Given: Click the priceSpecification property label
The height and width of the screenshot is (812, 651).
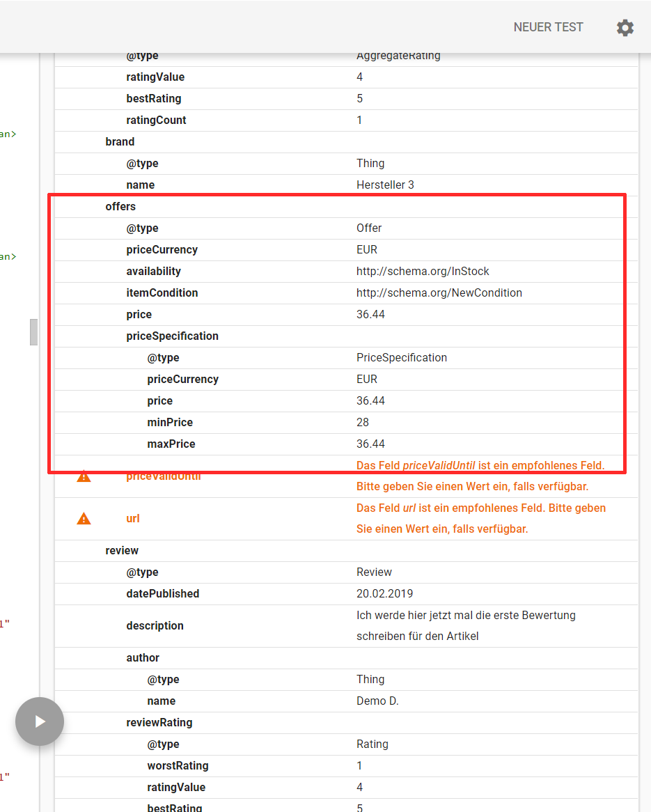Looking at the screenshot, I should [172, 336].
